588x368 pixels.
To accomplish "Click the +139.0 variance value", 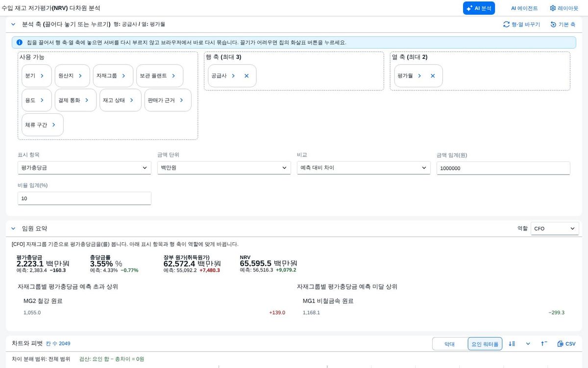I will 277,313.
